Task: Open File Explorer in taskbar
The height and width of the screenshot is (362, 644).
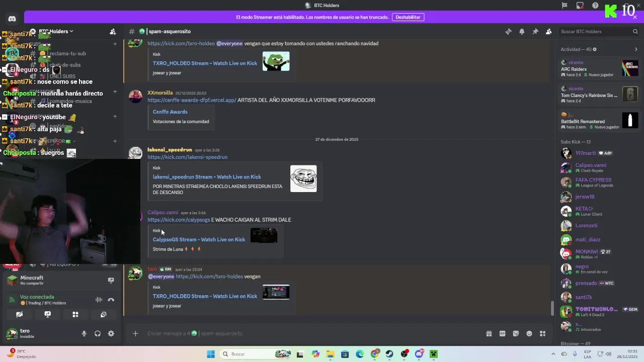Action: tap(330, 354)
